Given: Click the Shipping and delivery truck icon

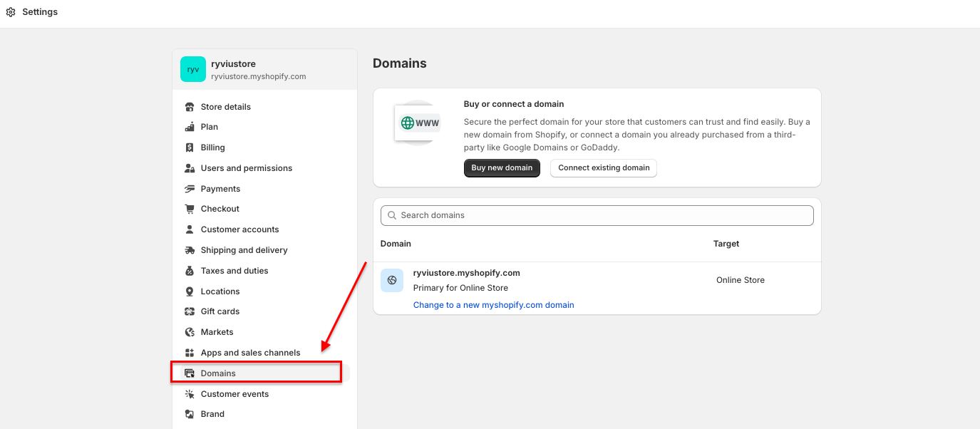Looking at the screenshot, I should point(190,250).
